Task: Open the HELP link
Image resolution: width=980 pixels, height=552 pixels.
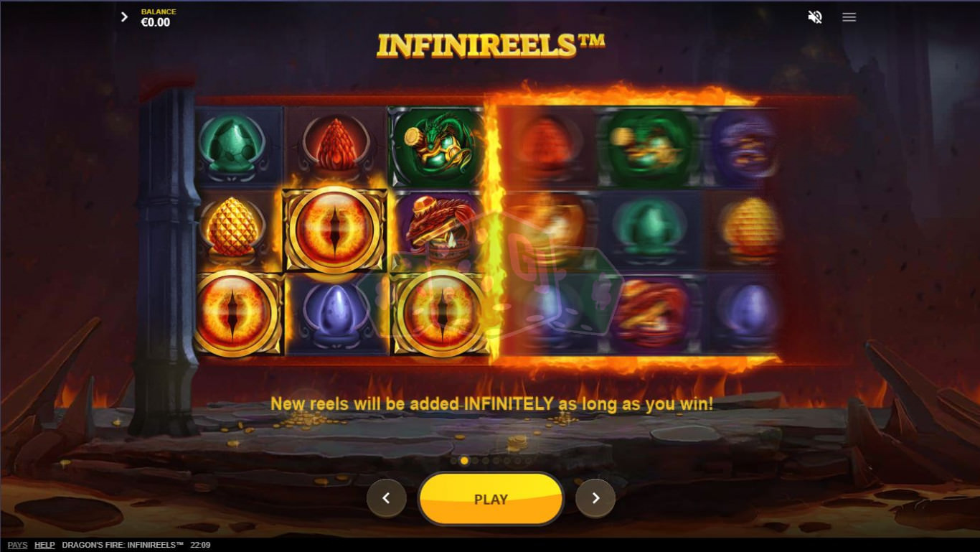Action: (x=44, y=545)
